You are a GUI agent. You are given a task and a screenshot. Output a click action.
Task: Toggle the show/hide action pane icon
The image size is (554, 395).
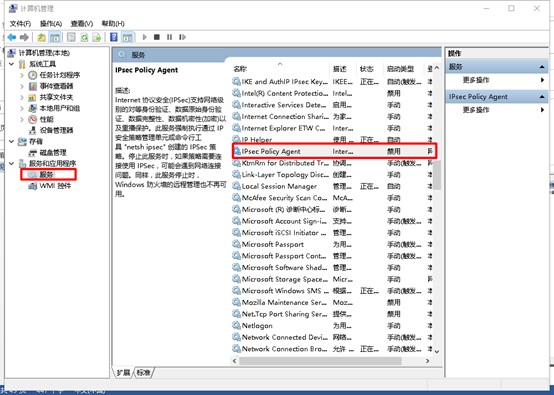point(127,37)
